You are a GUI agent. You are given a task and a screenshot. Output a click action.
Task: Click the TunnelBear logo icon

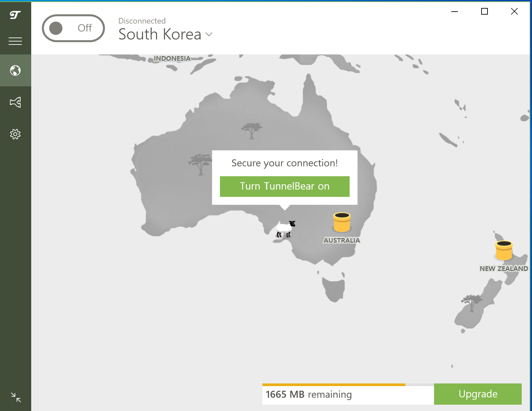click(x=15, y=15)
